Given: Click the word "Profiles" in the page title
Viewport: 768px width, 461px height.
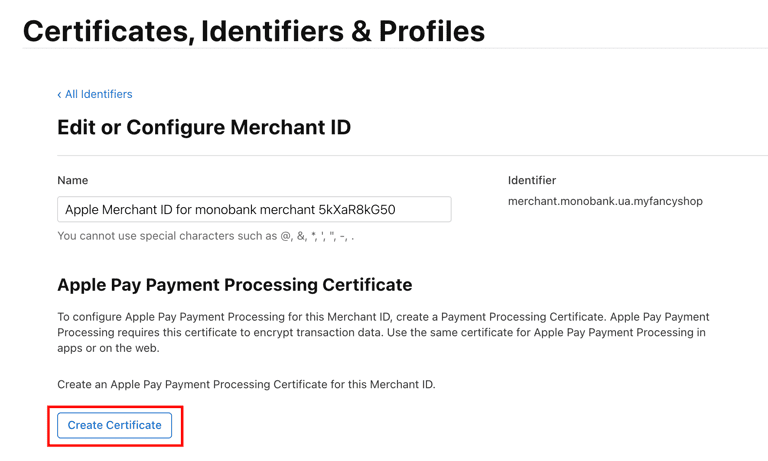Looking at the screenshot, I should 432,31.
